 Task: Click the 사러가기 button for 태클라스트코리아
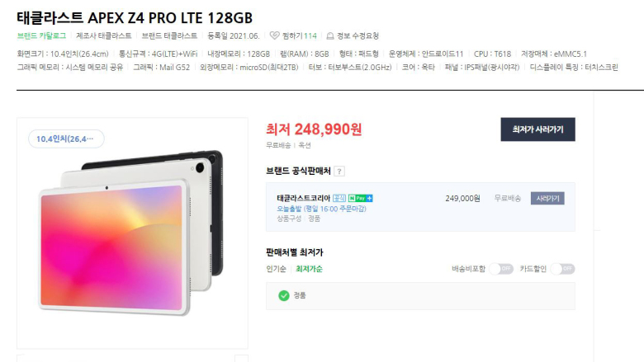coord(547,199)
